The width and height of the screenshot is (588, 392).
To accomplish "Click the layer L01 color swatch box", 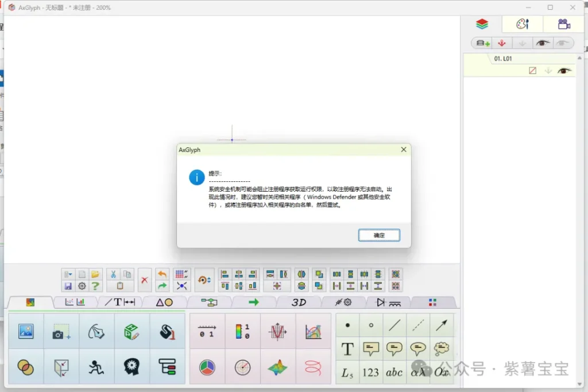I will coord(532,71).
